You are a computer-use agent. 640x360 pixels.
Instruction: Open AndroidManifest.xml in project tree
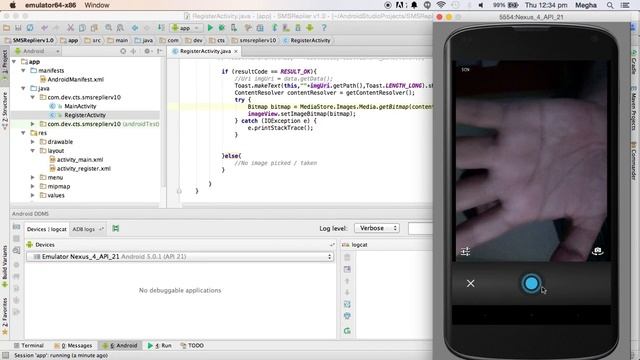coord(72,80)
